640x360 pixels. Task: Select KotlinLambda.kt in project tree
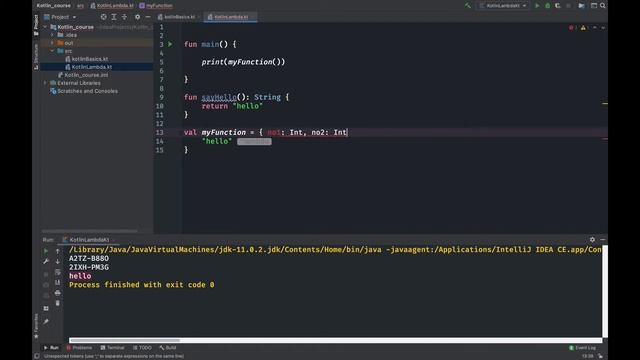[91, 67]
